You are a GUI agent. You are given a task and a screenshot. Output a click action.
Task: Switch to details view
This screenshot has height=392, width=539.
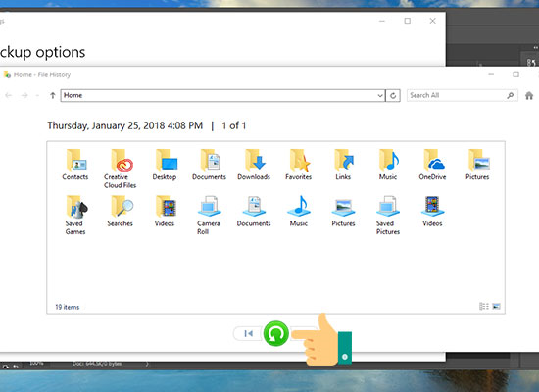pyautogui.click(x=484, y=306)
